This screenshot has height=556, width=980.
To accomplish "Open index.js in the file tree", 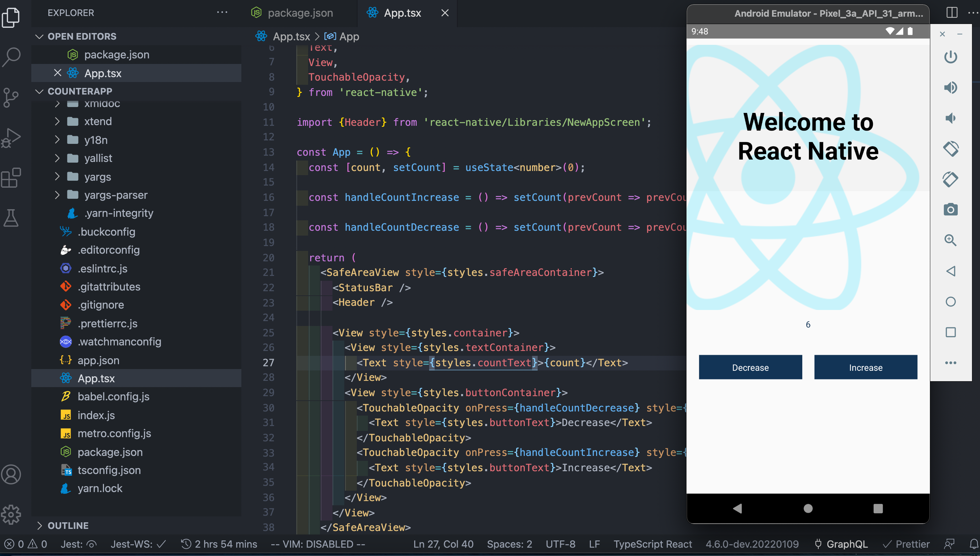I will 96,415.
